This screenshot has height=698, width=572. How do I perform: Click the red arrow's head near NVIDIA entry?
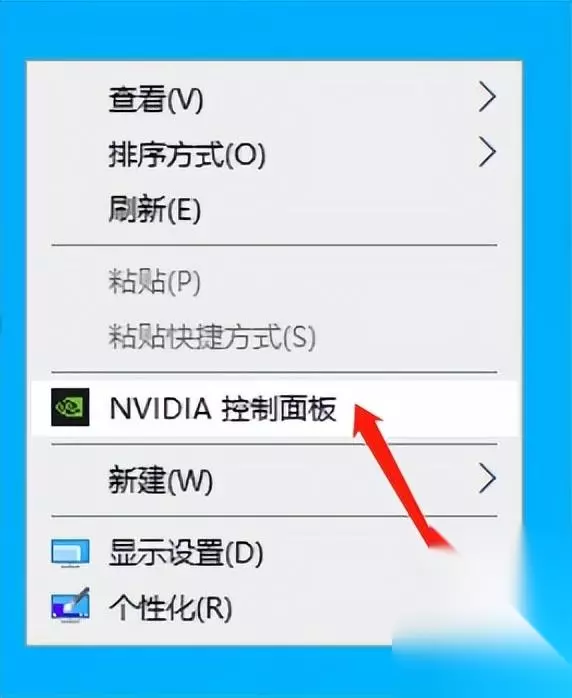366,420
